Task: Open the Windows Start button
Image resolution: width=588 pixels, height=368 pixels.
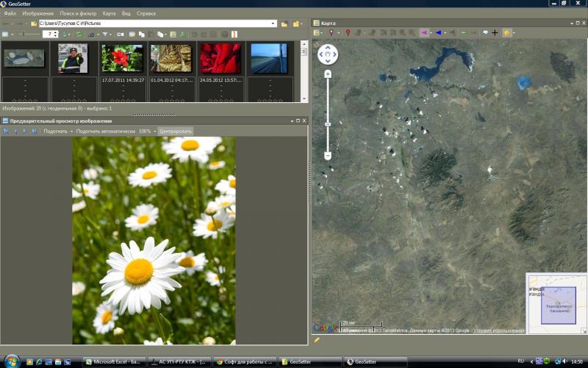Action: (x=12, y=361)
